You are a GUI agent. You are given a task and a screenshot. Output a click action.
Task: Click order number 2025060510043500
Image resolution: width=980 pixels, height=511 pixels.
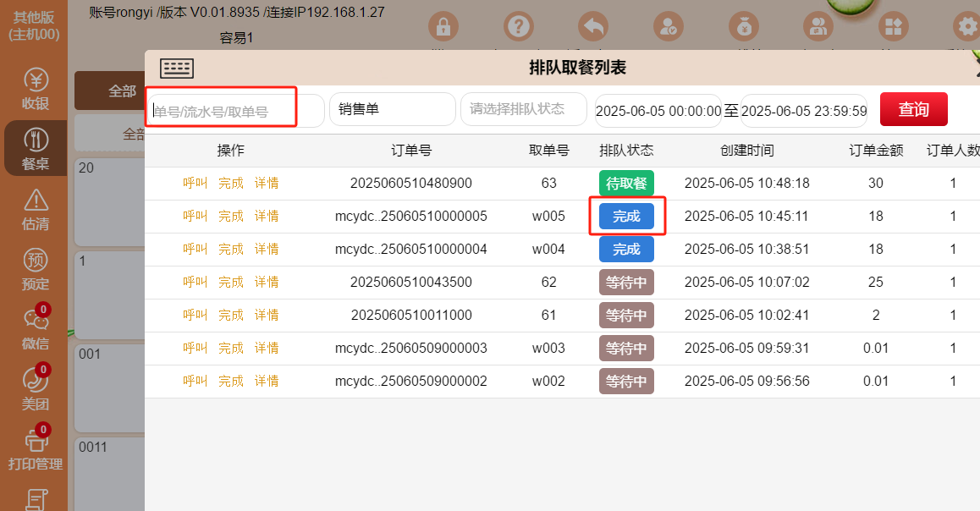click(x=411, y=283)
